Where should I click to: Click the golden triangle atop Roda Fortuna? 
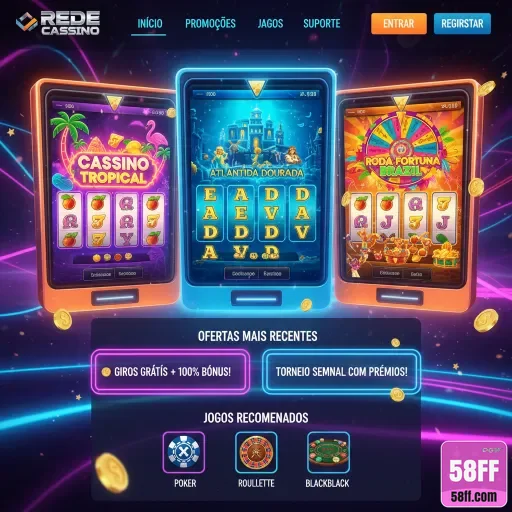(x=400, y=103)
